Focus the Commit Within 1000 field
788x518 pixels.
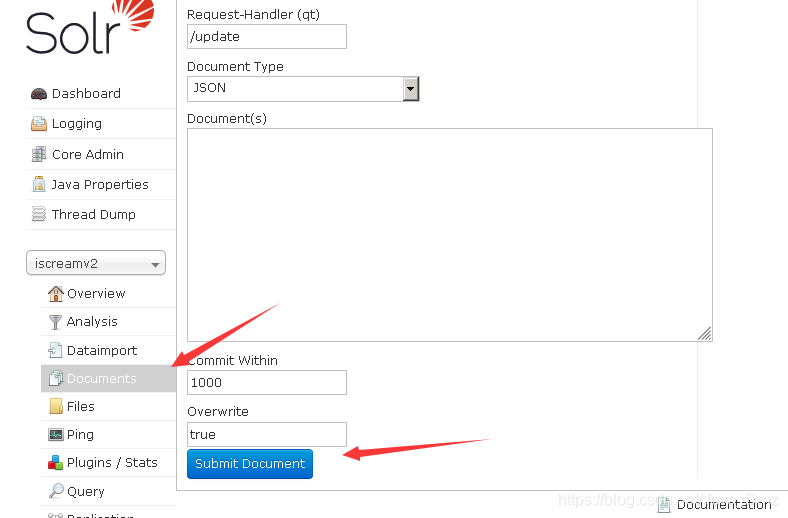point(267,382)
